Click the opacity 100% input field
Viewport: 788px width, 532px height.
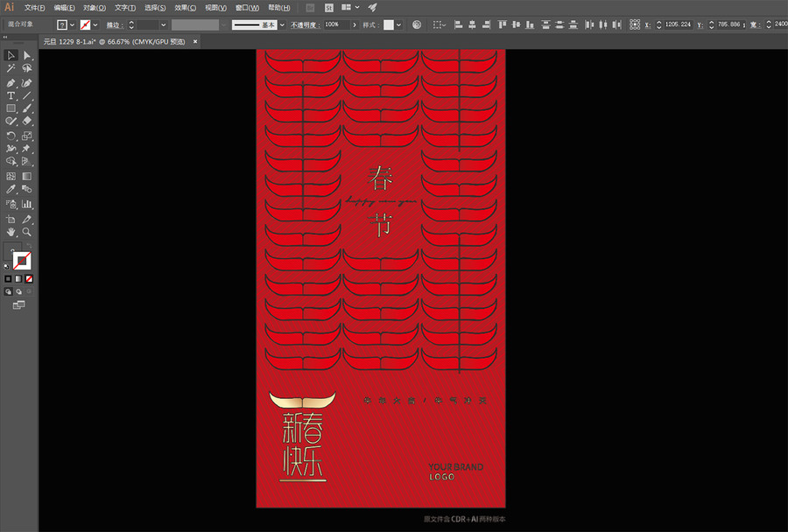click(337, 24)
